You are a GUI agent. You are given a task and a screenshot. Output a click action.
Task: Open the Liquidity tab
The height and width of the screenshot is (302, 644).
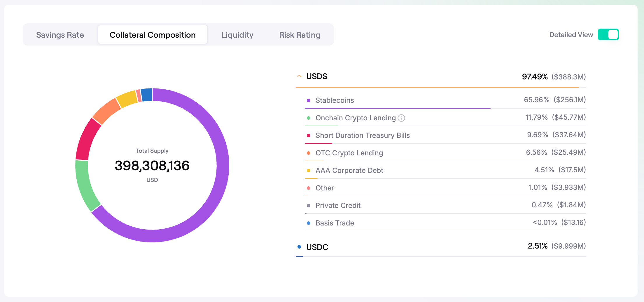coord(237,35)
